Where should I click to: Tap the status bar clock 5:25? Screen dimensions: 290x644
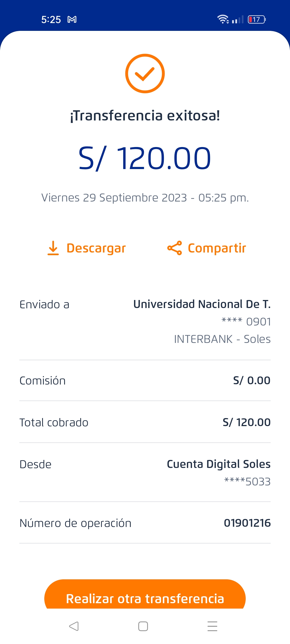pyautogui.click(x=51, y=20)
